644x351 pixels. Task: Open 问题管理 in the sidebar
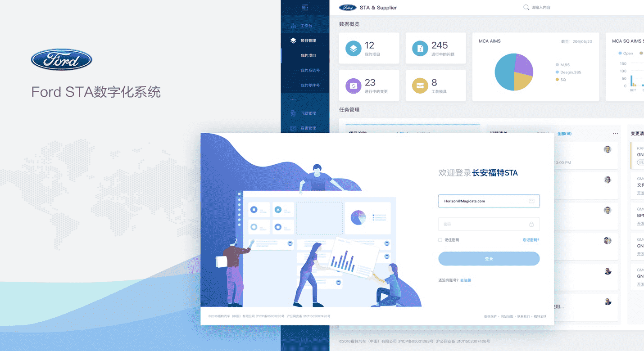305,113
